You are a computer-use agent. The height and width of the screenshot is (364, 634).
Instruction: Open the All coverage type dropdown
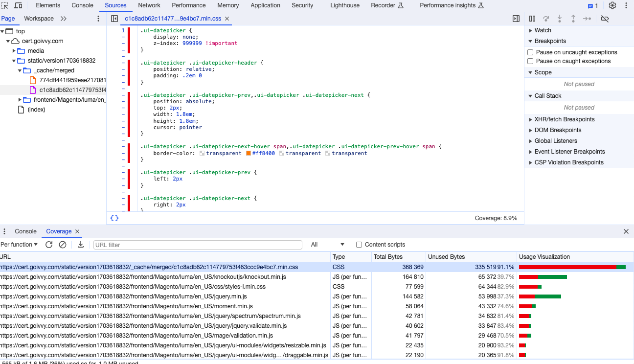327,245
